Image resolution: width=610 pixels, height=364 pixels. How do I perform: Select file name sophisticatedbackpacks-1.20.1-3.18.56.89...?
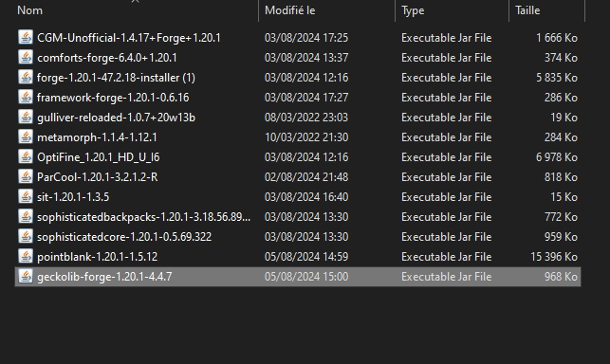point(143,217)
